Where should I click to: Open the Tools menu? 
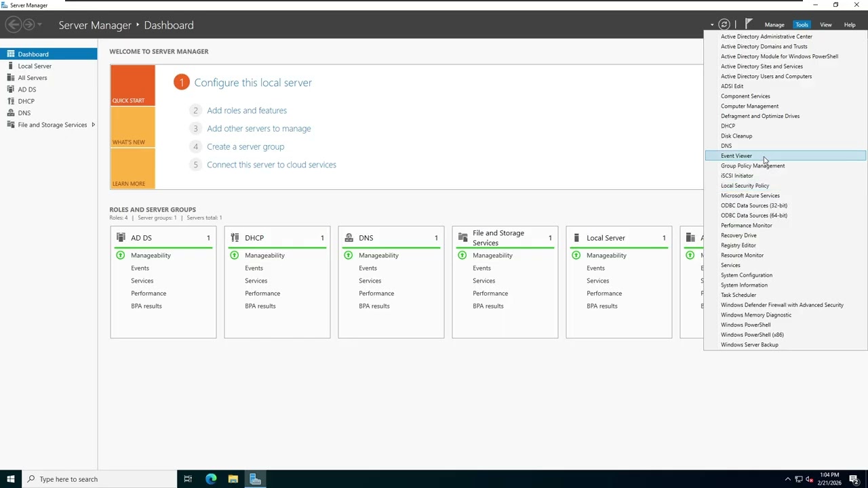pos(802,25)
